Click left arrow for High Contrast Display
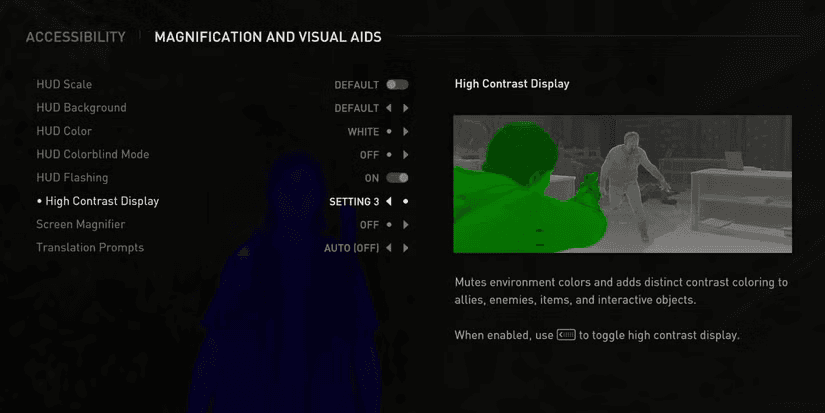The height and width of the screenshot is (413, 825). (389, 202)
